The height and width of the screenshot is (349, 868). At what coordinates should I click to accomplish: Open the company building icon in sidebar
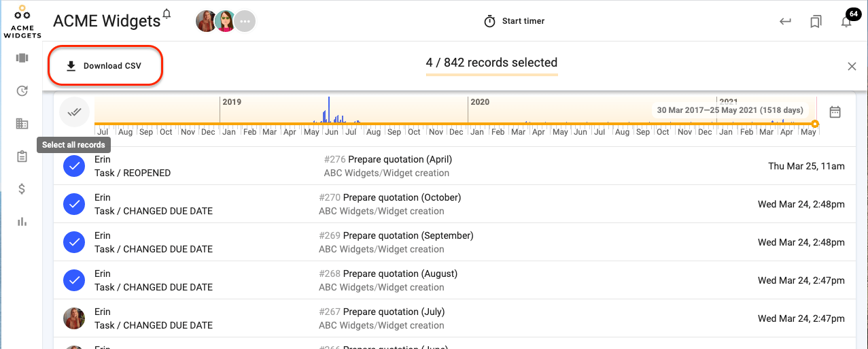pyautogui.click(x=22, y=124)
